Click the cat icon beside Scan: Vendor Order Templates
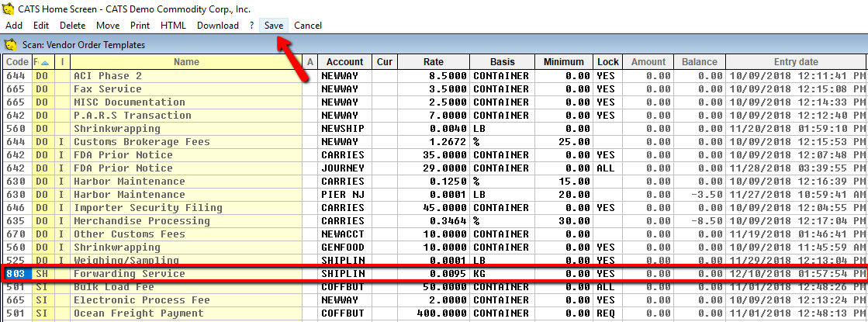868x322 pixels. point(11,44)
